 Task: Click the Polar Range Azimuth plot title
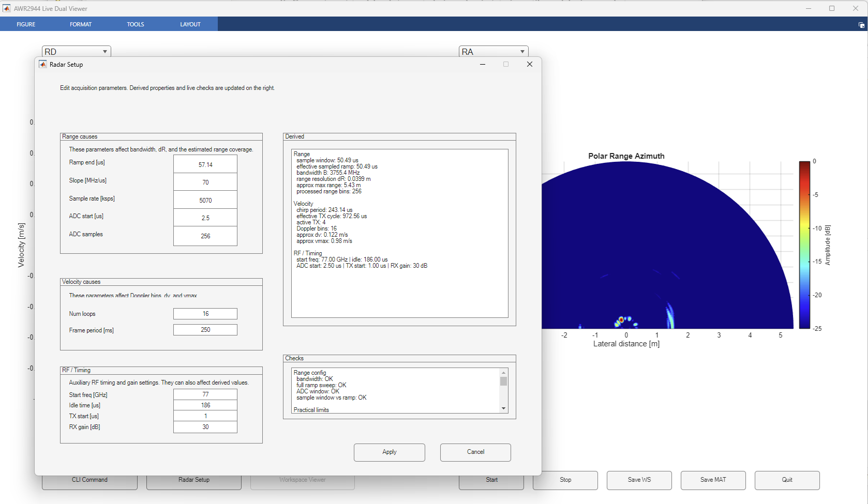(626, 156)
